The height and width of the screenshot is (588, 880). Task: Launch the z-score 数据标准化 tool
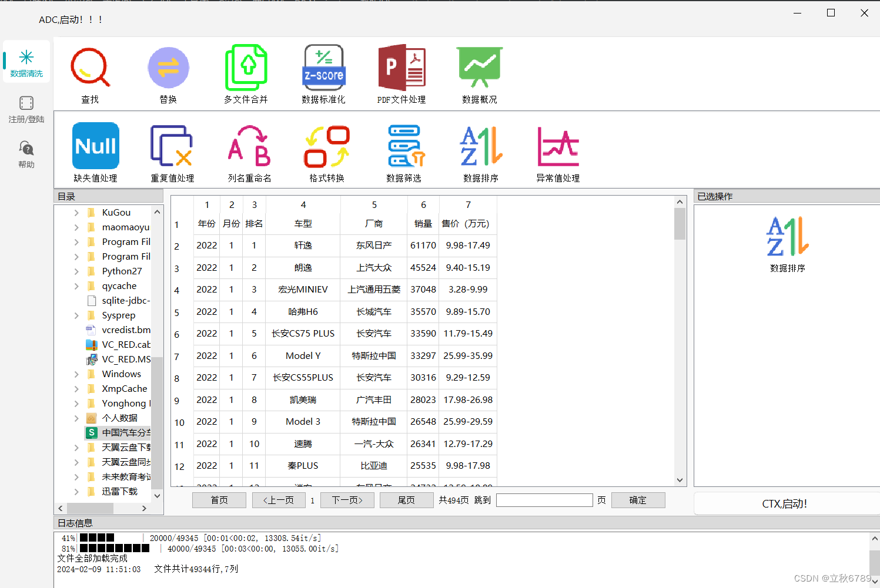pos(323,73)
